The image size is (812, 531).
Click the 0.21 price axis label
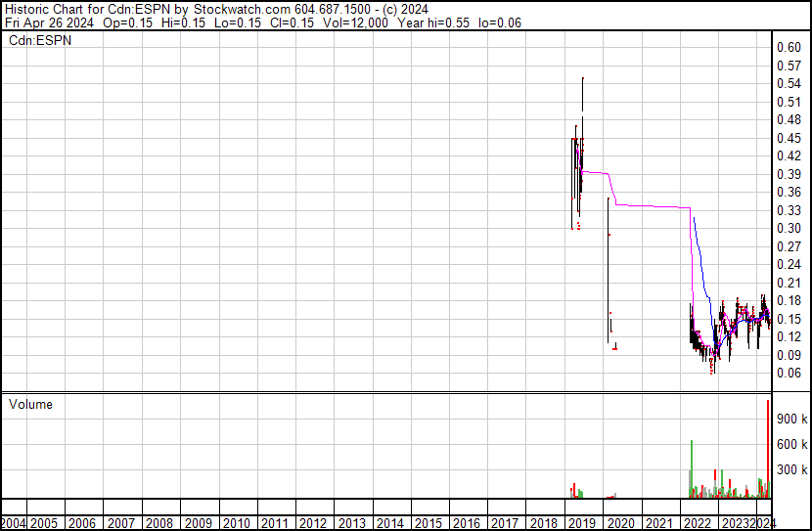tap(789, 283)
